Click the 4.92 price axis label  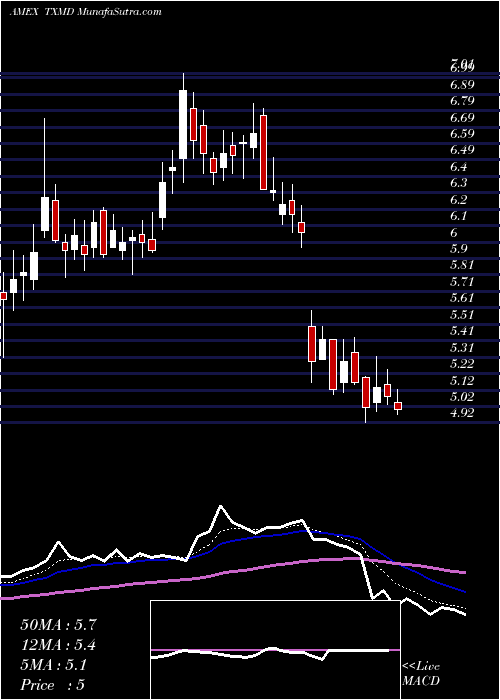462,413
